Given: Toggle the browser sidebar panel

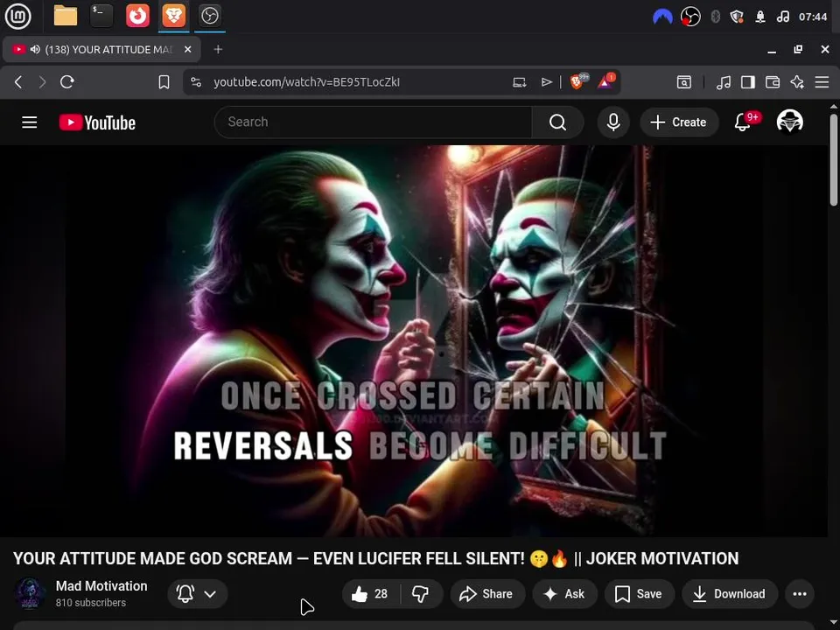Looking at the screenshot, I should (x=748, y=82).
